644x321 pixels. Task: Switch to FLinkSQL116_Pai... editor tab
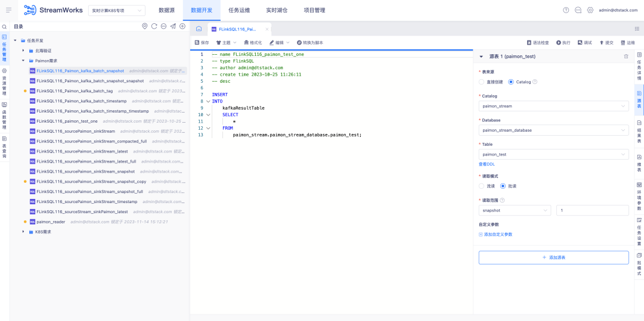pos(236,29)
